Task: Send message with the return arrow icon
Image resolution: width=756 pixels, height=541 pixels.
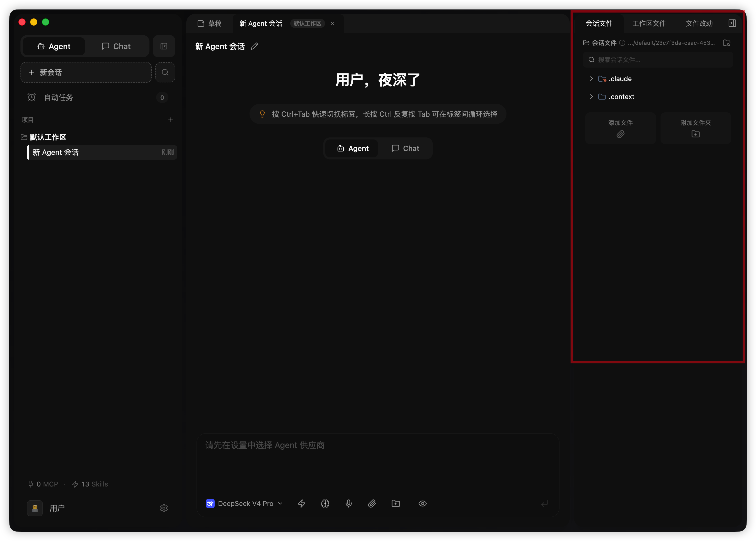Action: click(545, 504)
